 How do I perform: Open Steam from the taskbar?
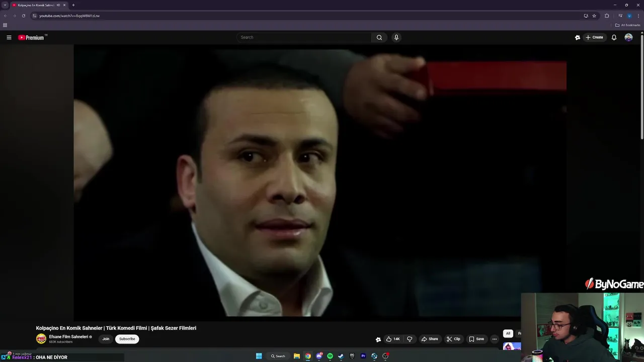341,356
